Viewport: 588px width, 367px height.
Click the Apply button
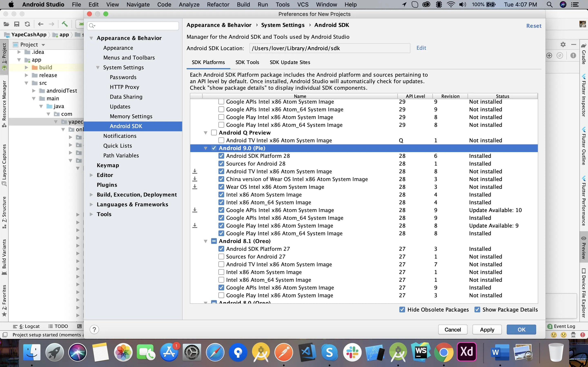coord(487,329)
